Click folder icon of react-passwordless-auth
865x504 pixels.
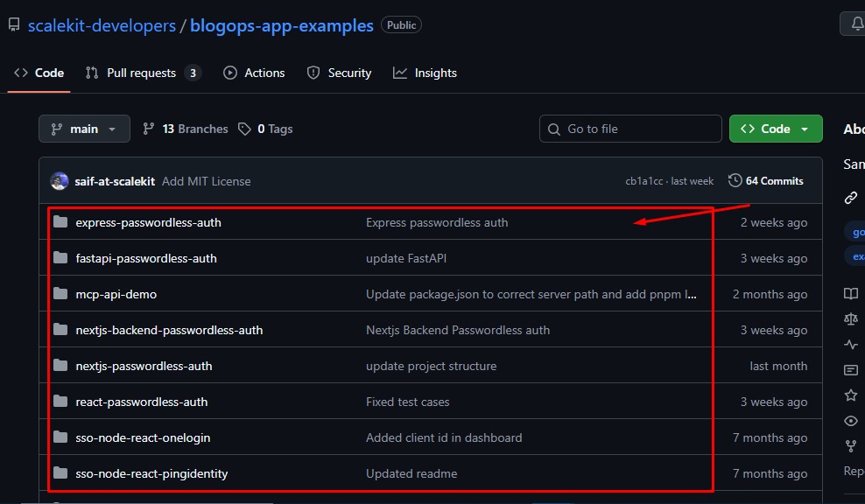pyautogui.click(x=60, y=401)
